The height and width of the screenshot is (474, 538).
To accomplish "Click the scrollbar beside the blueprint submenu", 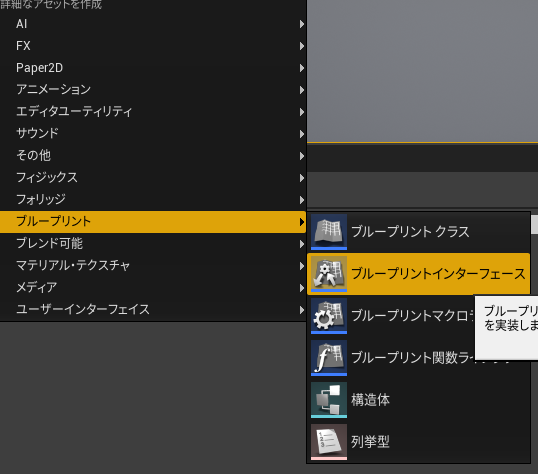I will [534, 224].
